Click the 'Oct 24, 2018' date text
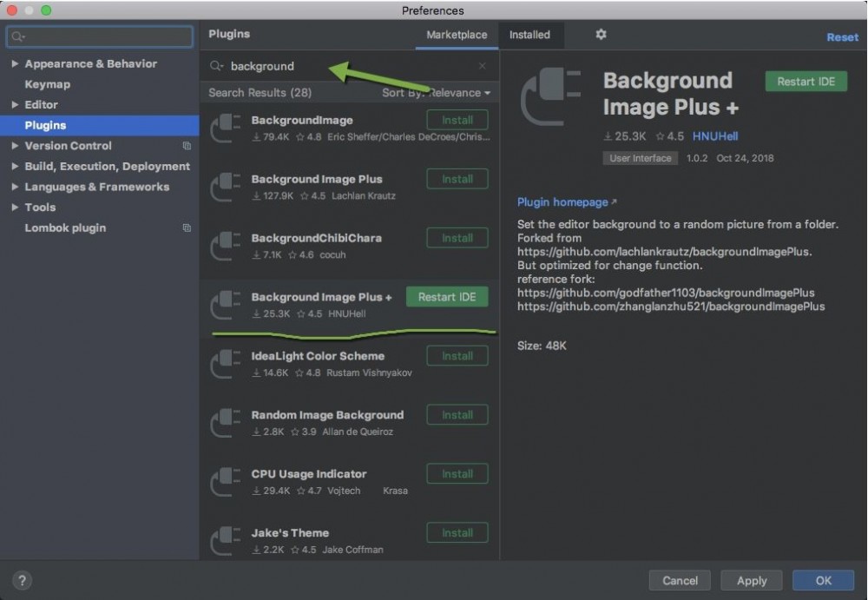 (745, 158)
